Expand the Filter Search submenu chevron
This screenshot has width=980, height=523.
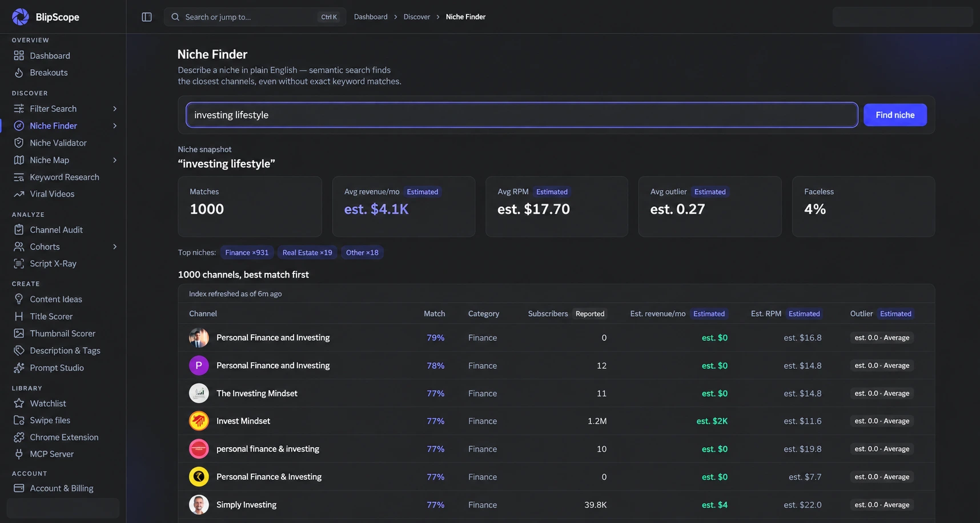(115, 108)
